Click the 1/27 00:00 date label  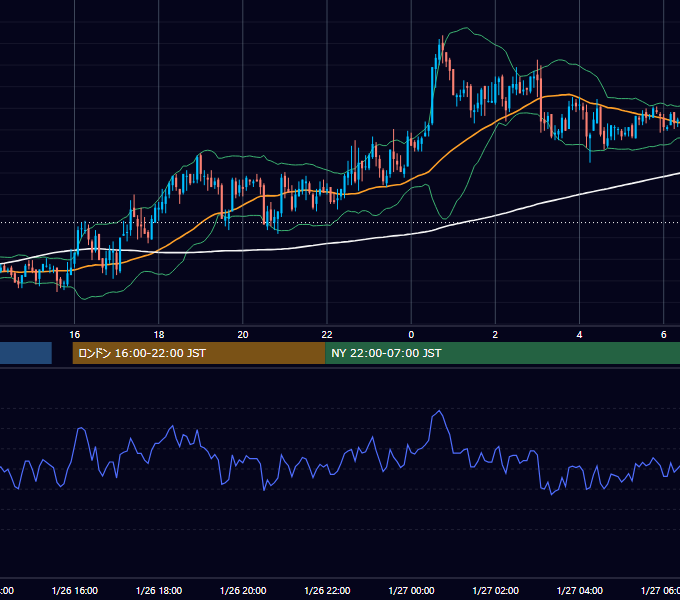tap(411, 591)
